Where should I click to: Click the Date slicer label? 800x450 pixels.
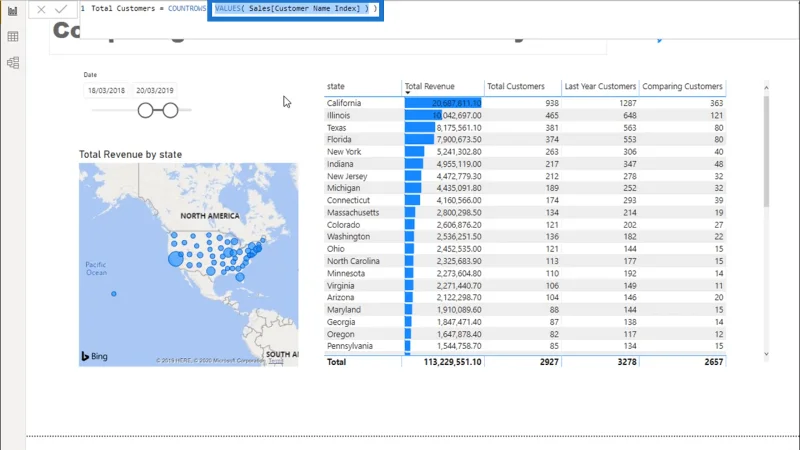tap(90, 74)
